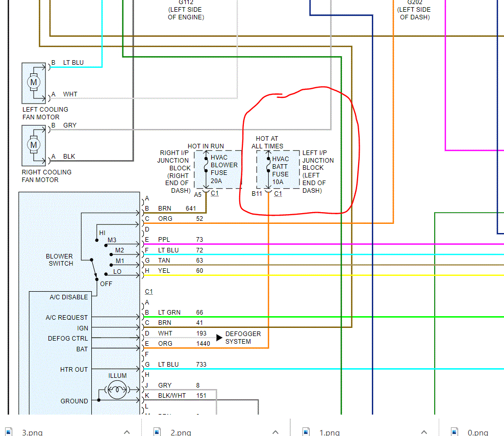The width and height of the screenshot is (504, 436).
Task: Open the chevron menu next to 2.png
Action: tap(275, 432)
